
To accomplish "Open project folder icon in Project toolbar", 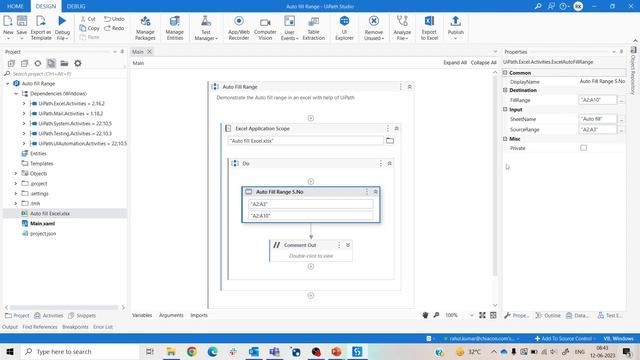I will coord(64,63).
